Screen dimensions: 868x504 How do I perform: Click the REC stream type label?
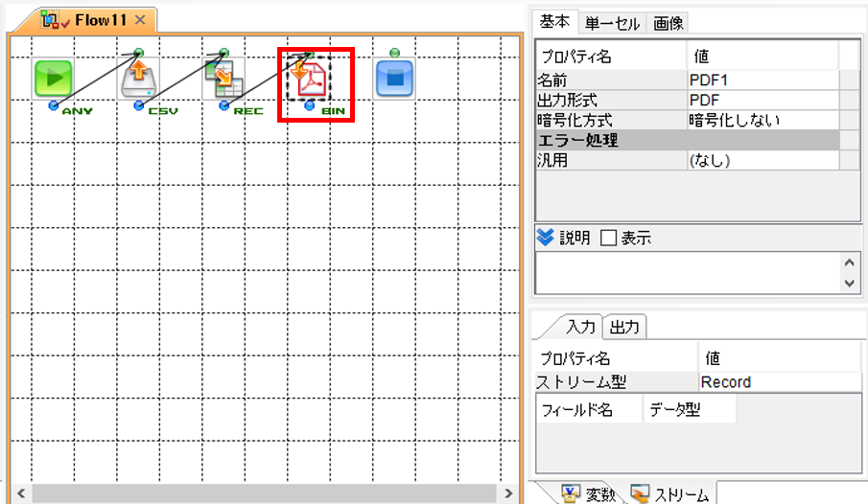(248, 111)
